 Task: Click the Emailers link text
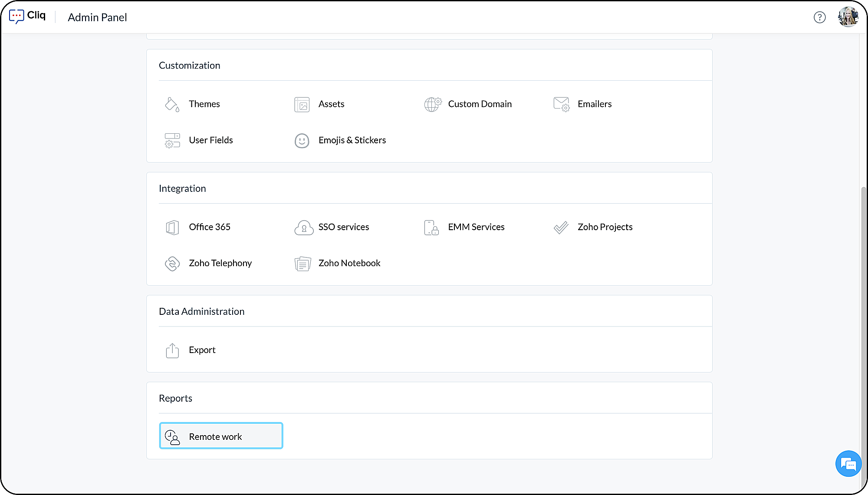click(594, 104)
